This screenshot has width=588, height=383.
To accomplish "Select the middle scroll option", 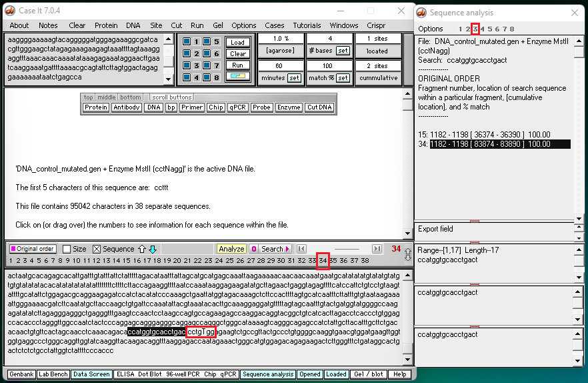I will (107, 97).
